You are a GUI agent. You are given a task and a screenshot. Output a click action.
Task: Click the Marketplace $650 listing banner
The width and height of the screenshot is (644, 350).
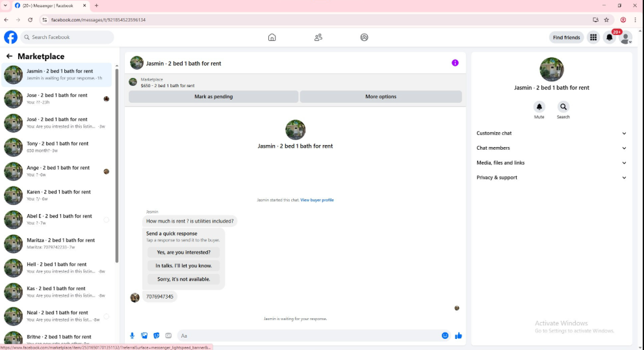(295, 82)
